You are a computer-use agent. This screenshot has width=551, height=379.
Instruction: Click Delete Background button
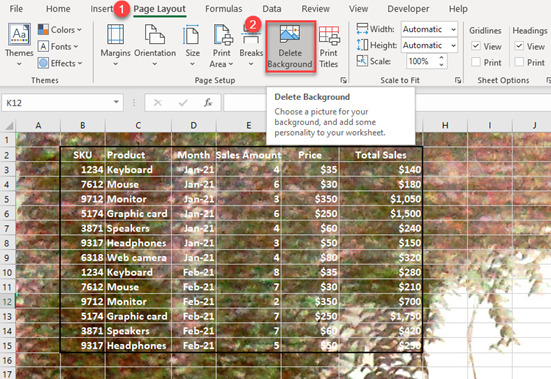point(290,46)
